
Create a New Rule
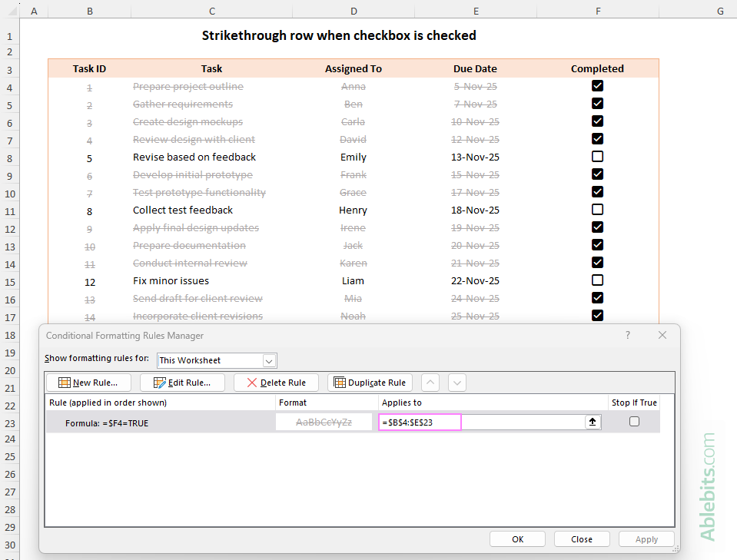[88, 382]
